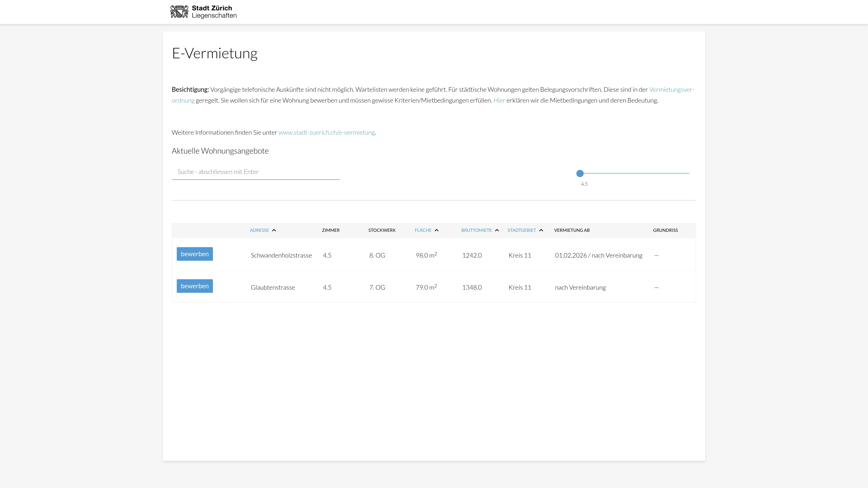868x488 pixels.
Task: Select the Glaubtenstrasse address cell
Action: (273, 287)
